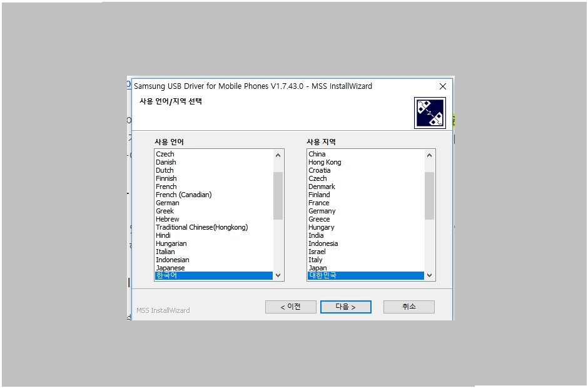
Task: Select China in region list
Action: (x=366, y=154)
